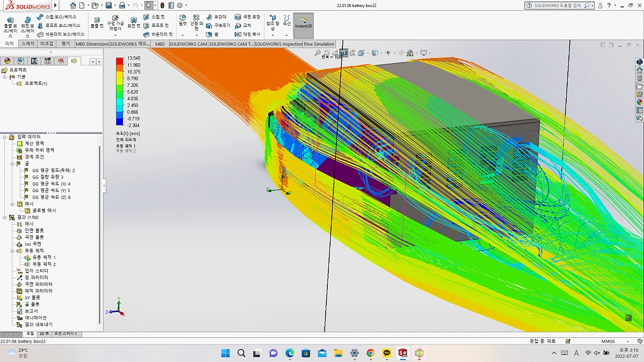
Task: Select 유동 궤적 2 in results tree
Action: (43, 264)
